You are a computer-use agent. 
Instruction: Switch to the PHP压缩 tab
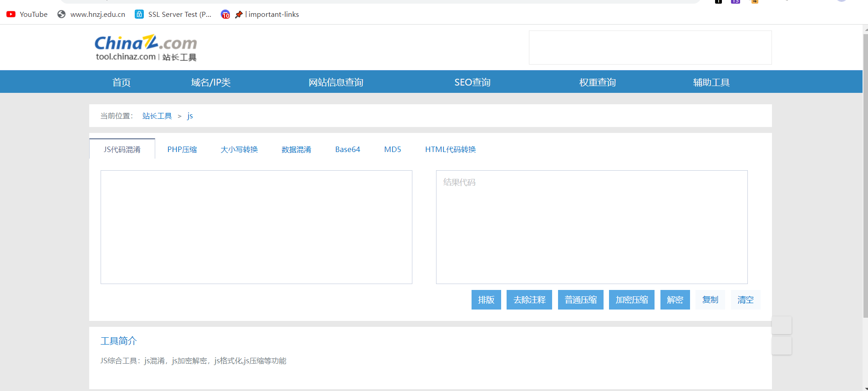pos(182,149)
